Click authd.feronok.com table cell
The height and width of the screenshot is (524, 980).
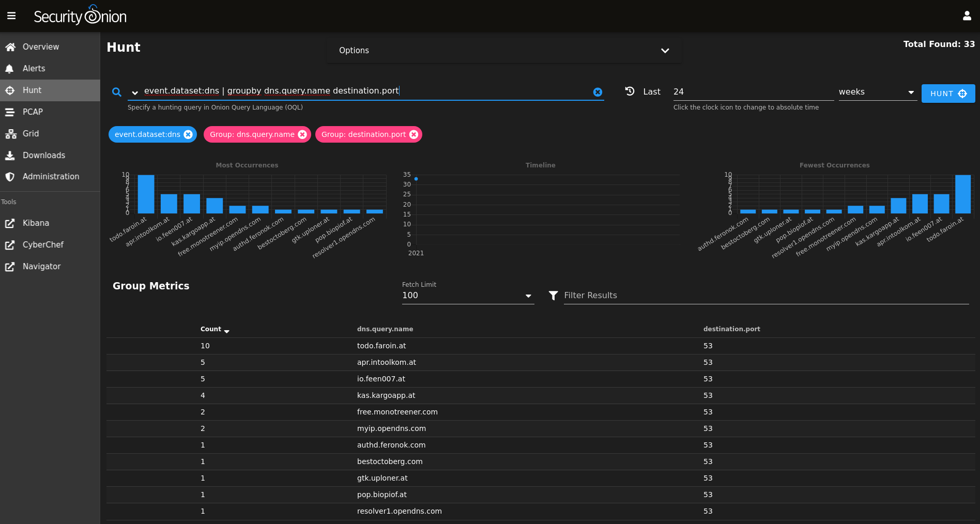391,445
